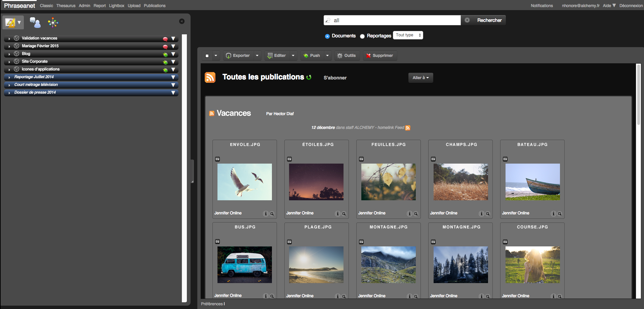Expand the Reportage Juillet 2014 row
644x309 pixels.
coord(9,77)
